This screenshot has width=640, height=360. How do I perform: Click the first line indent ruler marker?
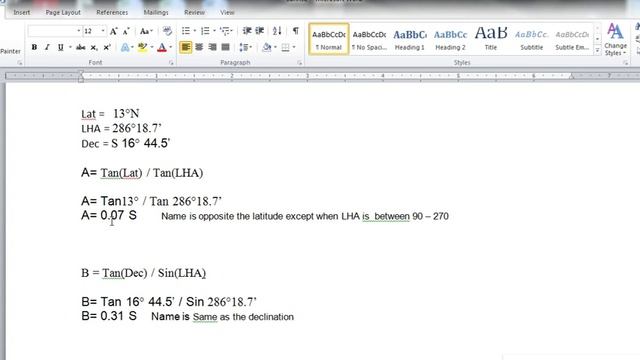click(81, 73)
